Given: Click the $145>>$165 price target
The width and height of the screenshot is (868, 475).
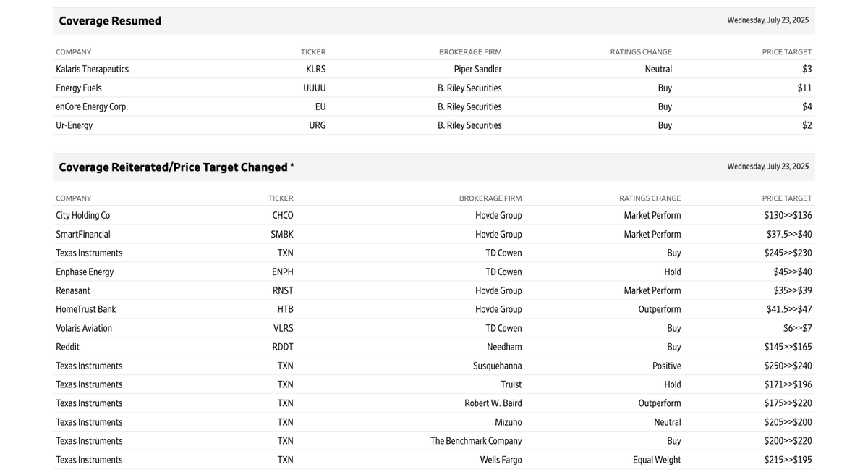Looking at the screenshot, I should click(x=788, y=347).
